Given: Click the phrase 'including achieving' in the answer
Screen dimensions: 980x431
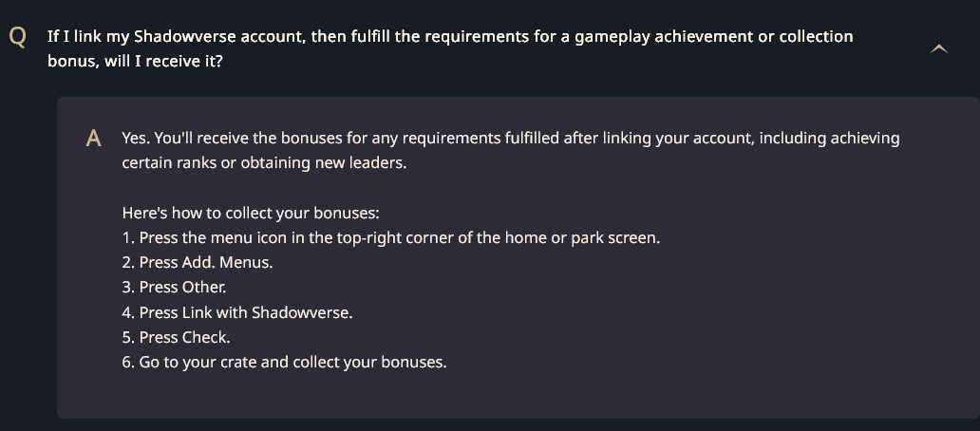Looking at the screenshot, I should point(829,138).
